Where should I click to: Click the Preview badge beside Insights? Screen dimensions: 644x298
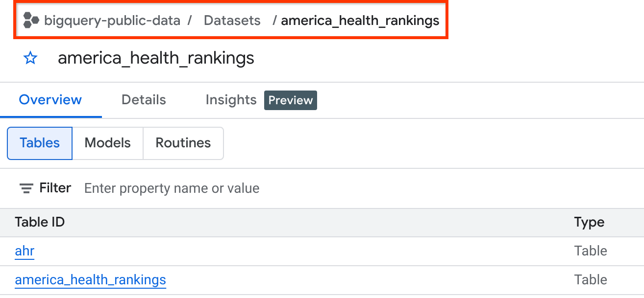pyautogui.click(x=291, y=100)
